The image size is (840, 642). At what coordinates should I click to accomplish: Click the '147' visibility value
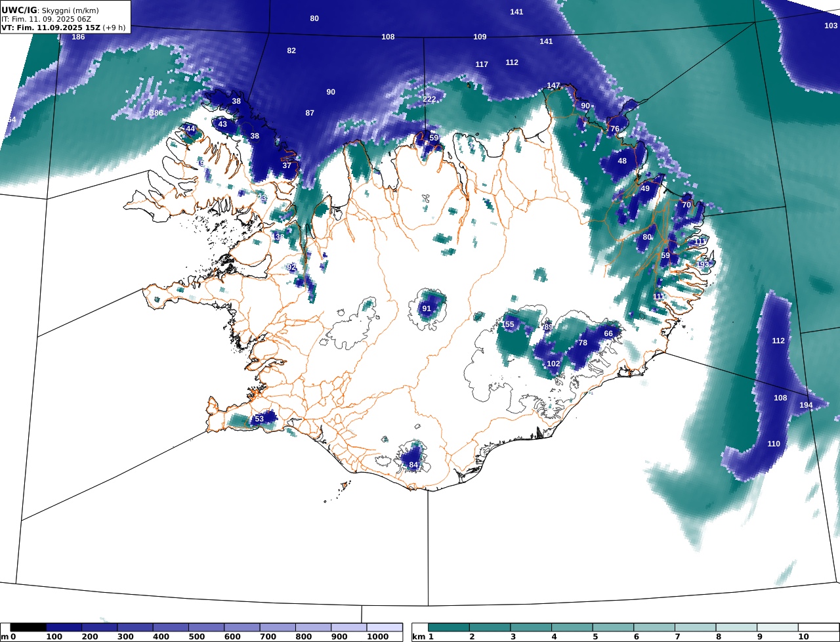coord(553,85)
